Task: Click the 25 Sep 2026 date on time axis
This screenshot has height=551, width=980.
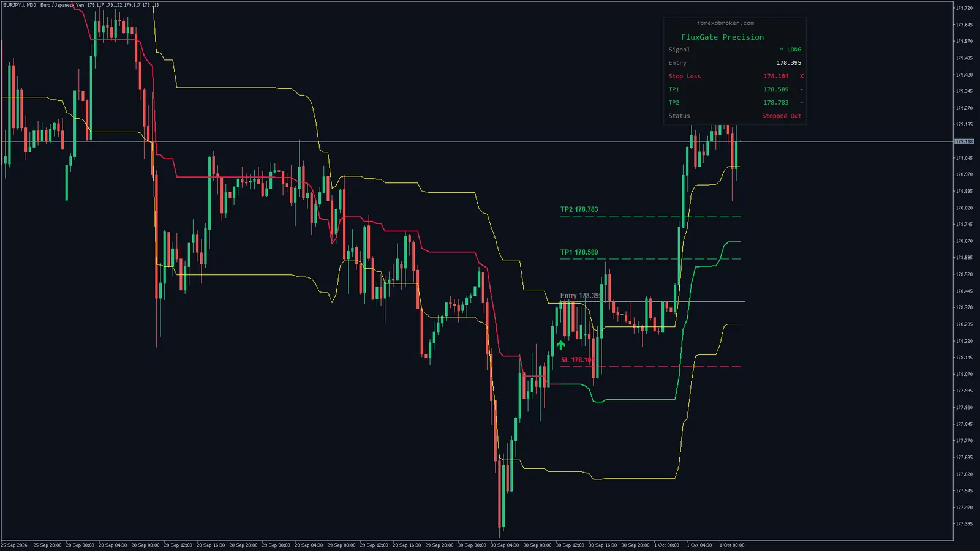Action: 14,545
